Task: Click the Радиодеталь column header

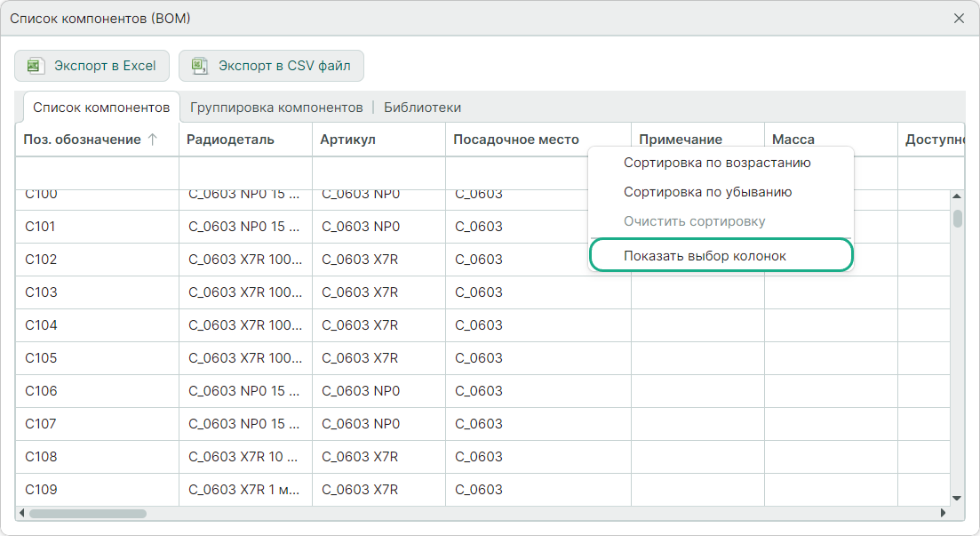Action: click(x=231, y=140)
